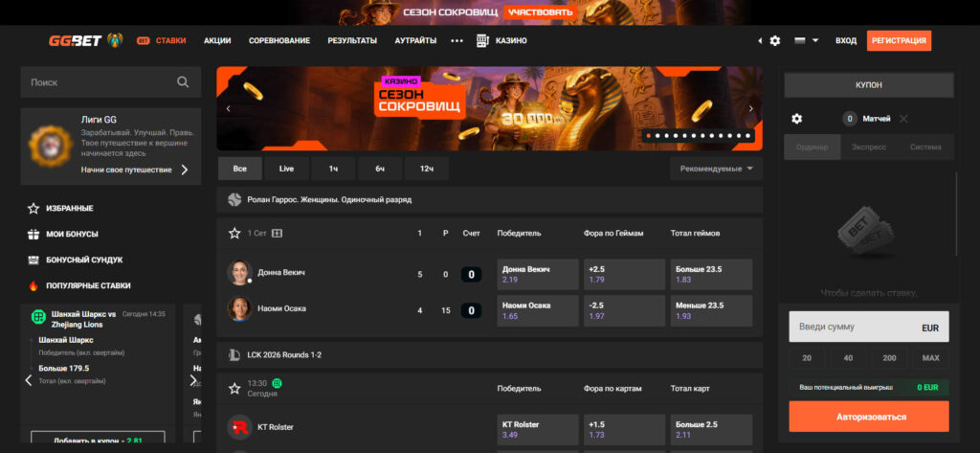Viewport: 980px width, 453px height.
Task: Click the КУПОН header button
Action: (x=869, y=85)
